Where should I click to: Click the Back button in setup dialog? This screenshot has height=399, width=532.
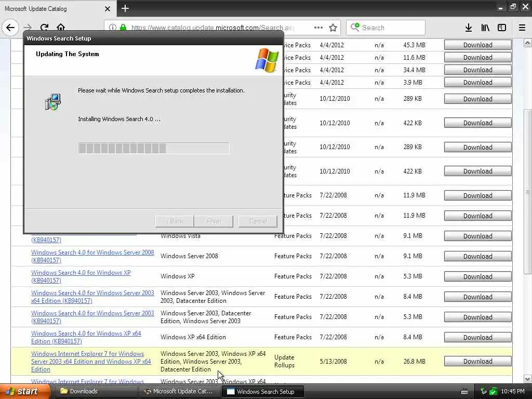pos(175,221)
